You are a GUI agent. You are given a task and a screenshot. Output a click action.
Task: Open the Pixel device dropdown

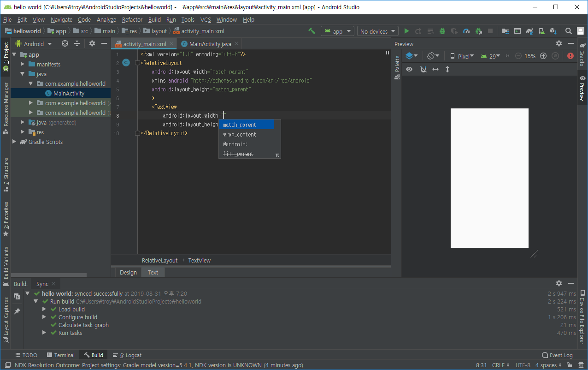(462, 56)
